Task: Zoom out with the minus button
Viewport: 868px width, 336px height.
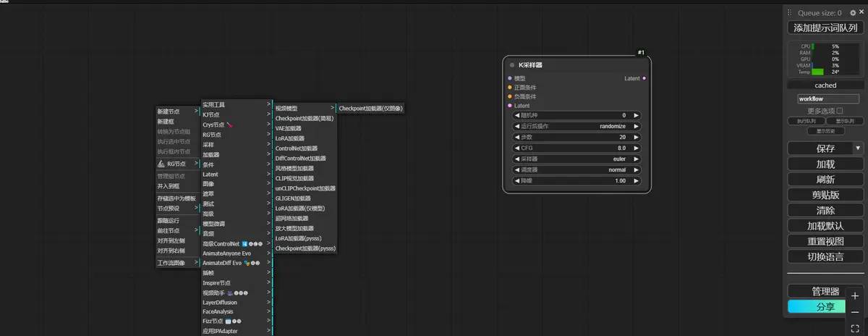Action: click(x=855, y=312)
